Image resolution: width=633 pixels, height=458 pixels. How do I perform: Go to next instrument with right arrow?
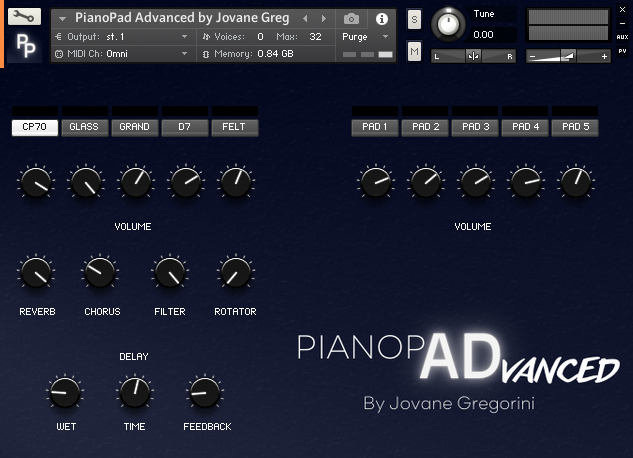click(324, 19)
